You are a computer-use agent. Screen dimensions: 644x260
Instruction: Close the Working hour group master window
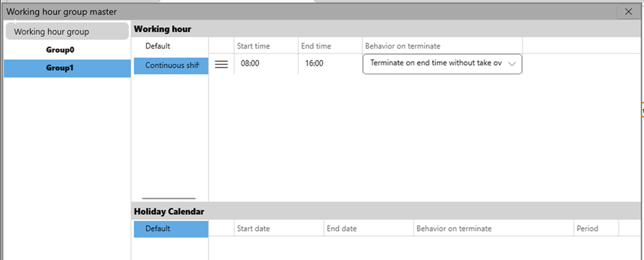(628, 12)
